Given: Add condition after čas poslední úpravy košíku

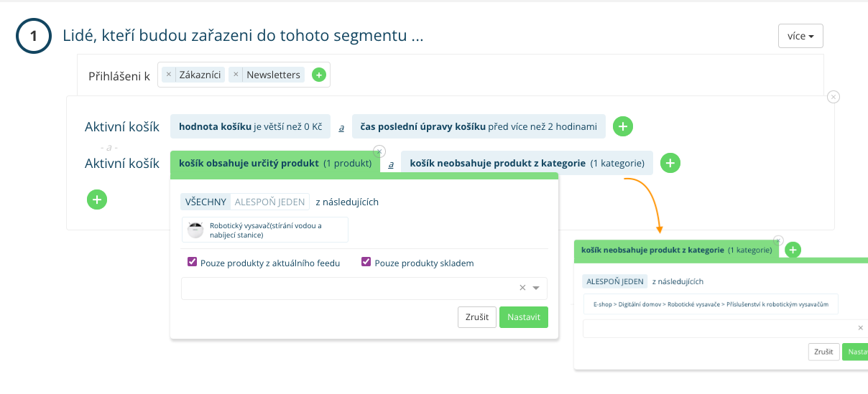Looking at the screenshot, I should [x=623, y=127].
